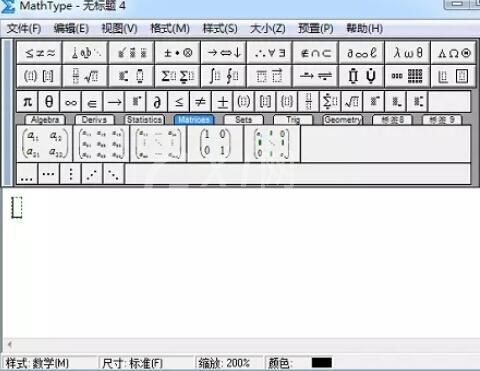Viewport: 480px width, 371px height.
Task: Click the black color swatch in status bar
Action: point(322,363)
